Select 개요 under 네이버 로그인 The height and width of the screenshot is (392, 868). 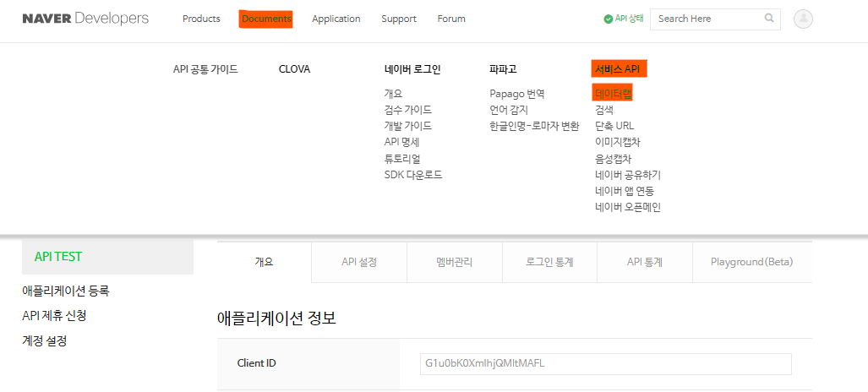(393, 94)
